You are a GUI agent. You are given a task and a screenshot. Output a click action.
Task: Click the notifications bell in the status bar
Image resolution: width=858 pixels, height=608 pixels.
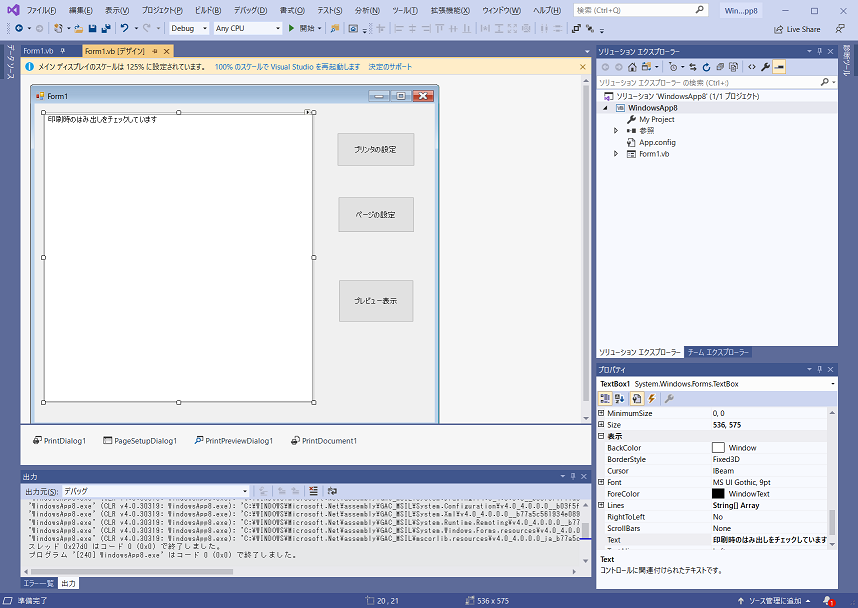tap(827, 601)
